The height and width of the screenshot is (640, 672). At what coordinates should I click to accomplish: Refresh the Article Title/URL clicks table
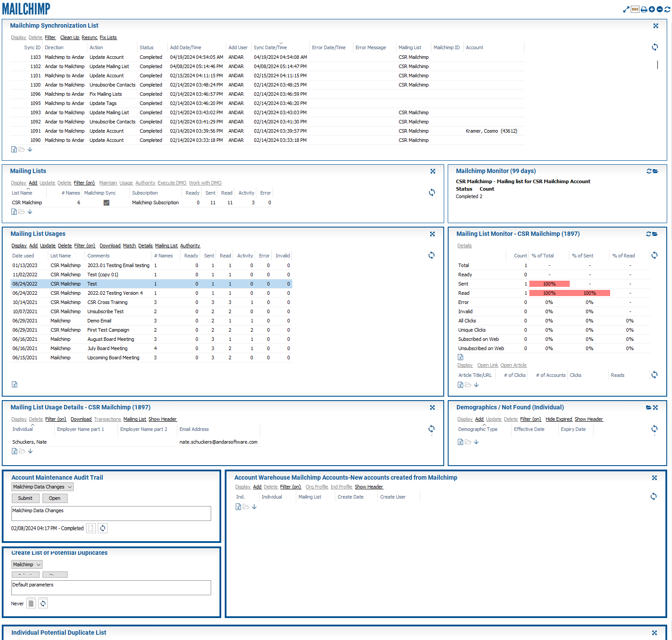click(x=654, y=375)
